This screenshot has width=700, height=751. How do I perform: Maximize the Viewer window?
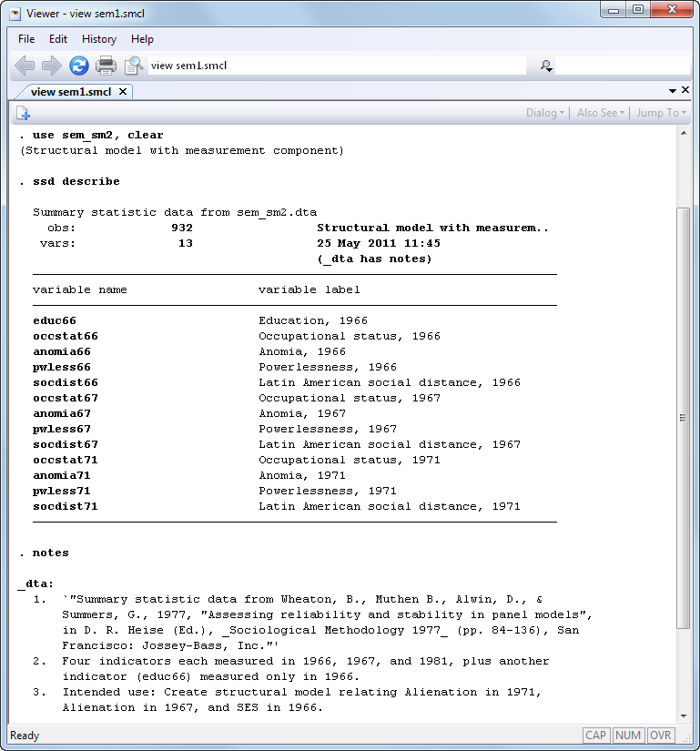click(638, 10)
